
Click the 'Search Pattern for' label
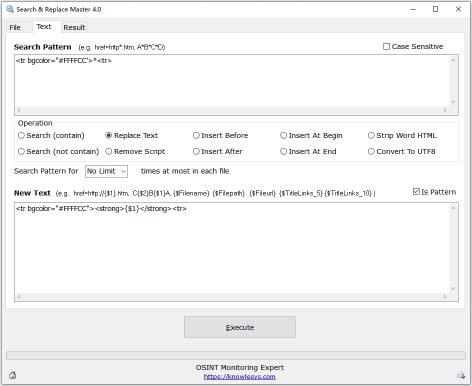[46, 171]
